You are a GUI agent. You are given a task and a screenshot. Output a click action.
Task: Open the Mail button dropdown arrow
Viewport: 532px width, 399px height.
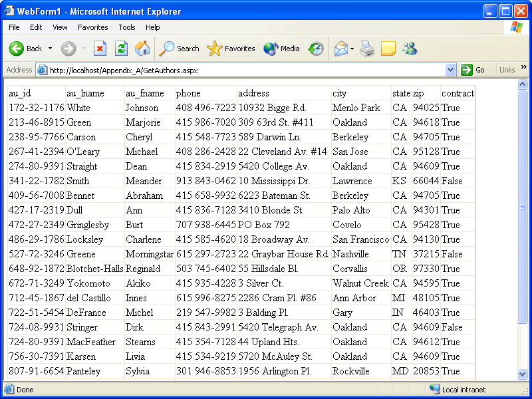click(x=352, y=49)
